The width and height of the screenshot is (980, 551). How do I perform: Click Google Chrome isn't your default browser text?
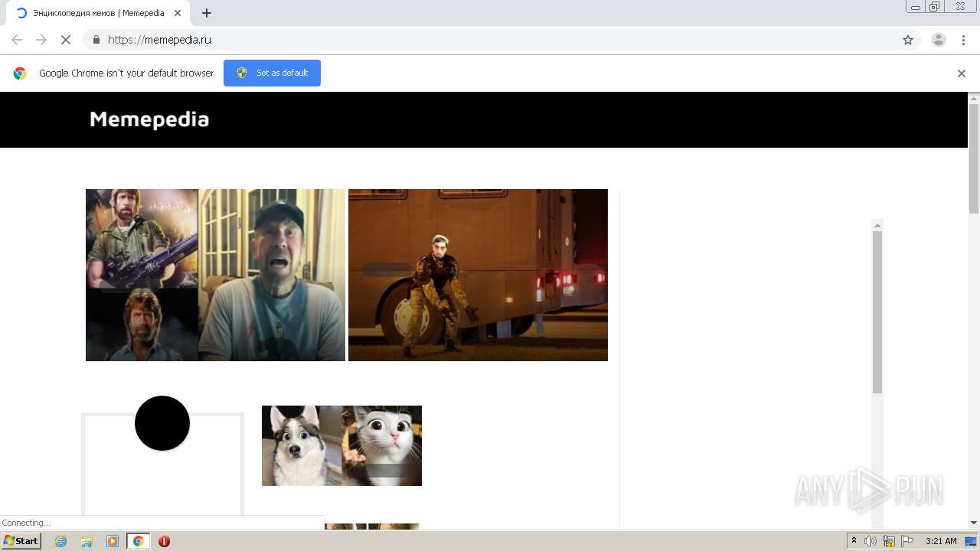click(126, 73)
